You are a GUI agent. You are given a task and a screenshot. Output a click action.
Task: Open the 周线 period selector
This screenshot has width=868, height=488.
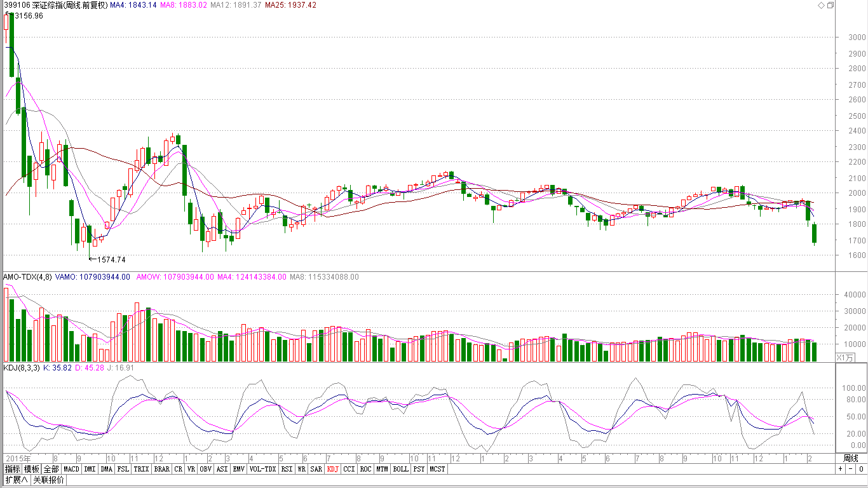pos(850,458)
